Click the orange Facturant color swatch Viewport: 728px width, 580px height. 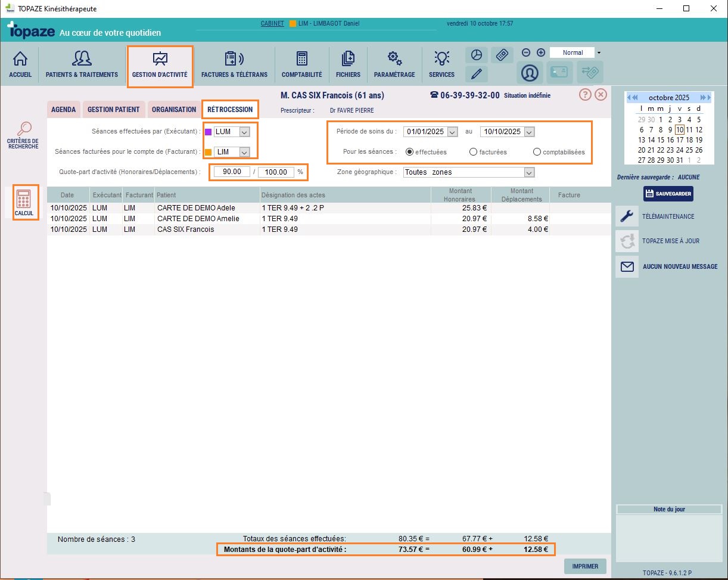[x=208, y=152]
